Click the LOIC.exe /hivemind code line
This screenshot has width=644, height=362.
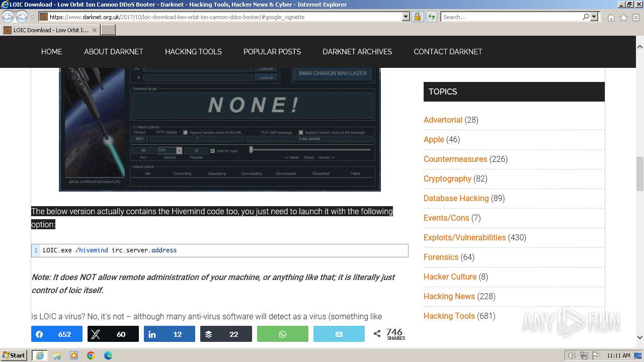click(220, 250)
